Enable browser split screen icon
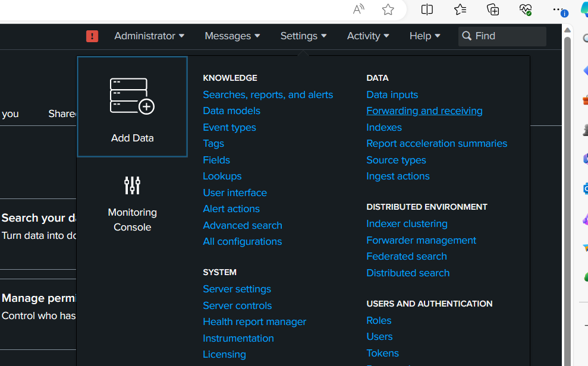 pyautogui.click(x=427, y=10)
